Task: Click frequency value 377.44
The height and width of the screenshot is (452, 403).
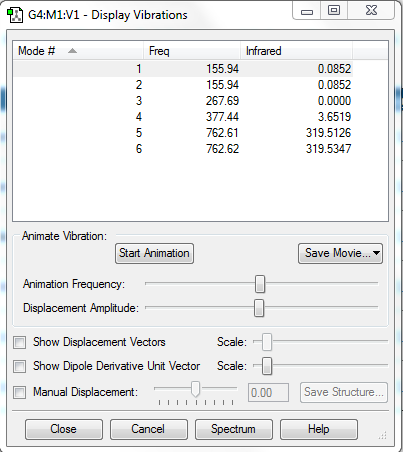Action: 222,117
